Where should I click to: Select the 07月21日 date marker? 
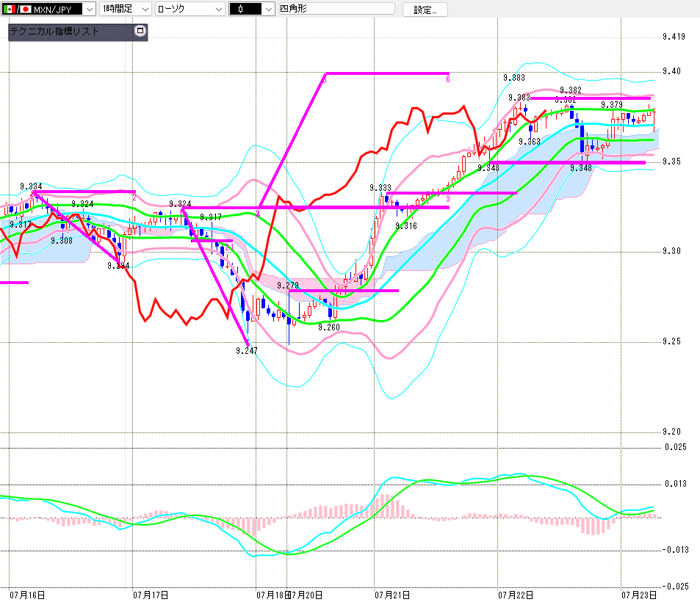[392, 595]
